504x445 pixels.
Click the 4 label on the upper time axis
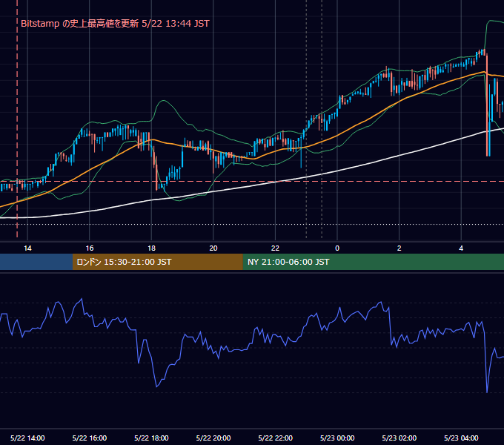[461, 248]
